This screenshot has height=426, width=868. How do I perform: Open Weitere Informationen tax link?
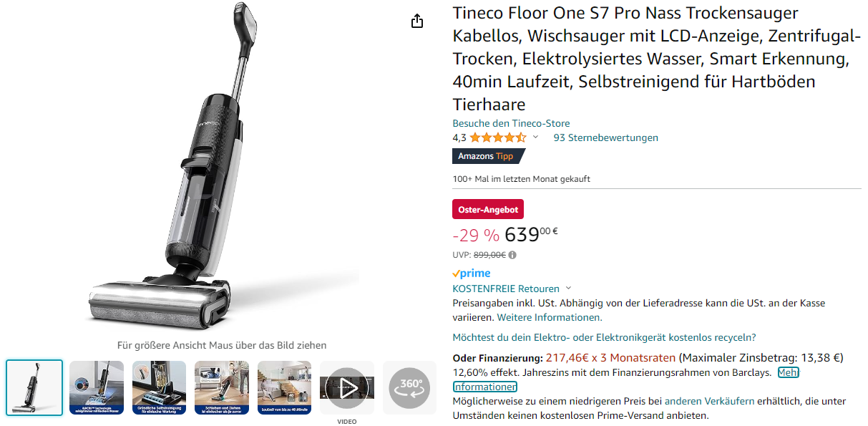549,317
